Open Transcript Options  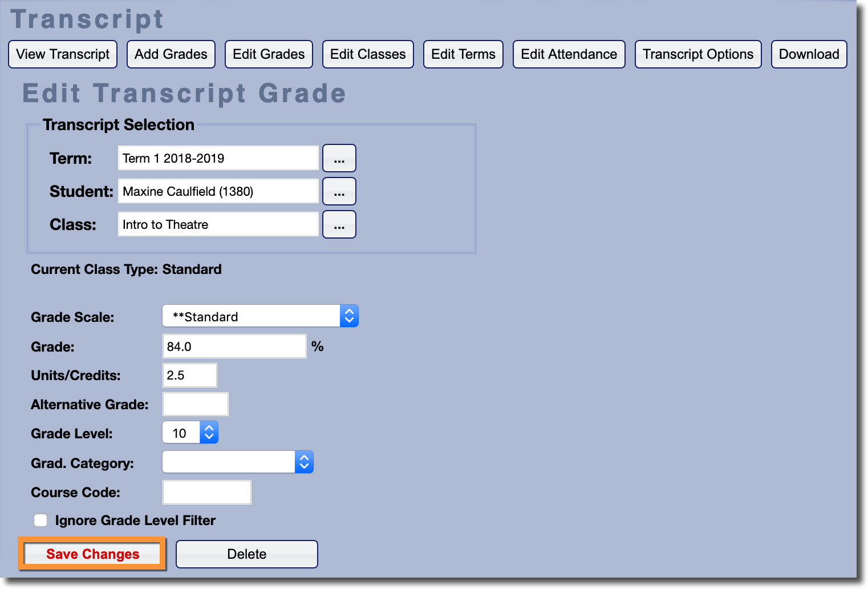[698, 54]
